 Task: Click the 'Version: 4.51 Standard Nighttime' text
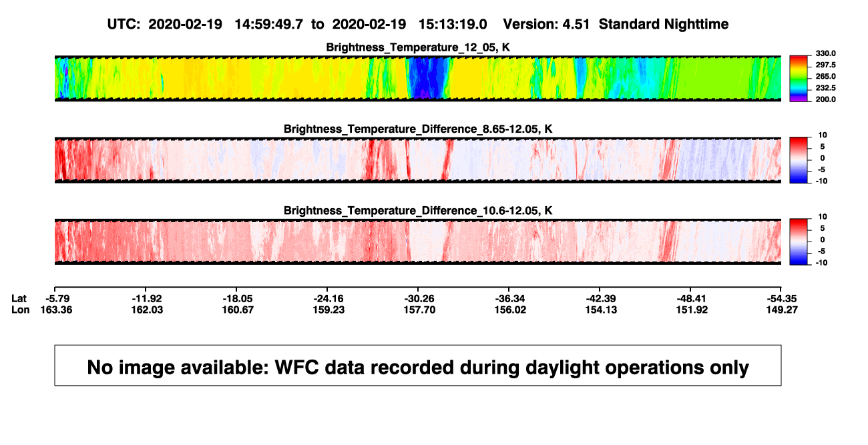point(616,24)
